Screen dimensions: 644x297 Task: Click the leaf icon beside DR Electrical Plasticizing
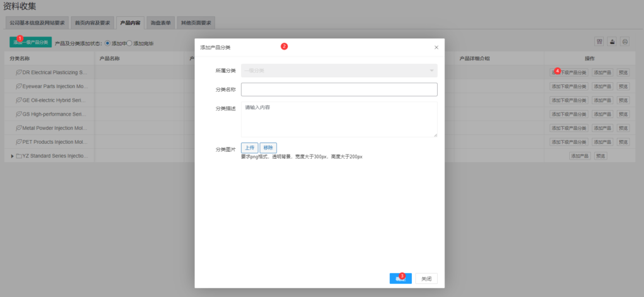[x=19, y=72]
